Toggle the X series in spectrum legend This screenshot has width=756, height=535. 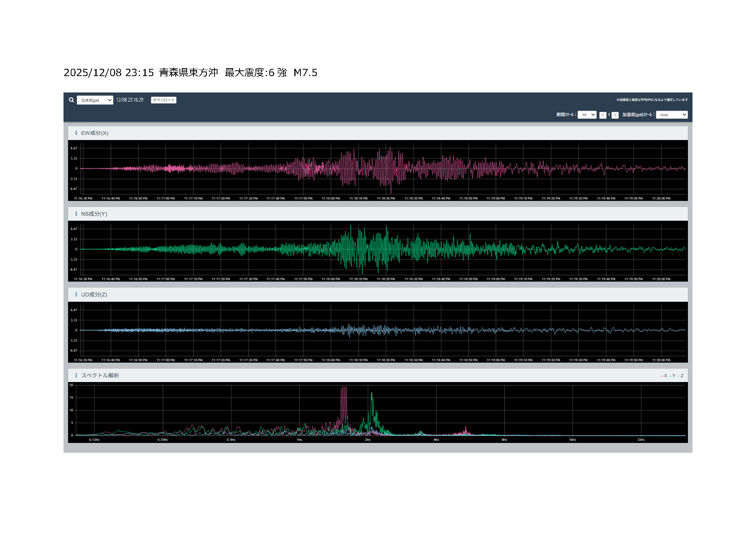[x=664, y=376]
